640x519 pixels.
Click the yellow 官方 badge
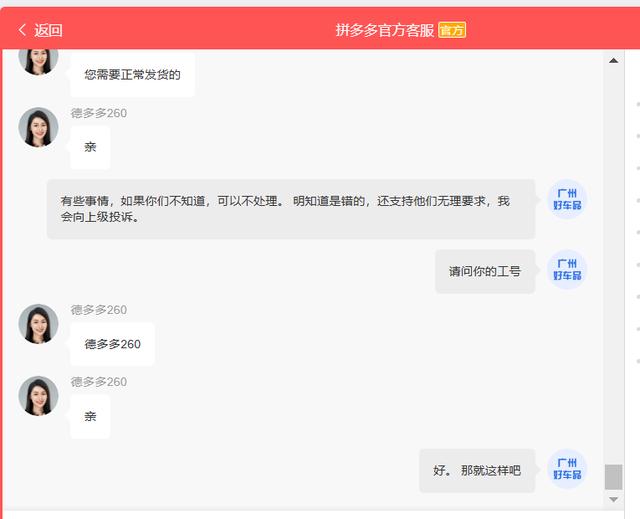pyautogui.click(x=452, y=30)
